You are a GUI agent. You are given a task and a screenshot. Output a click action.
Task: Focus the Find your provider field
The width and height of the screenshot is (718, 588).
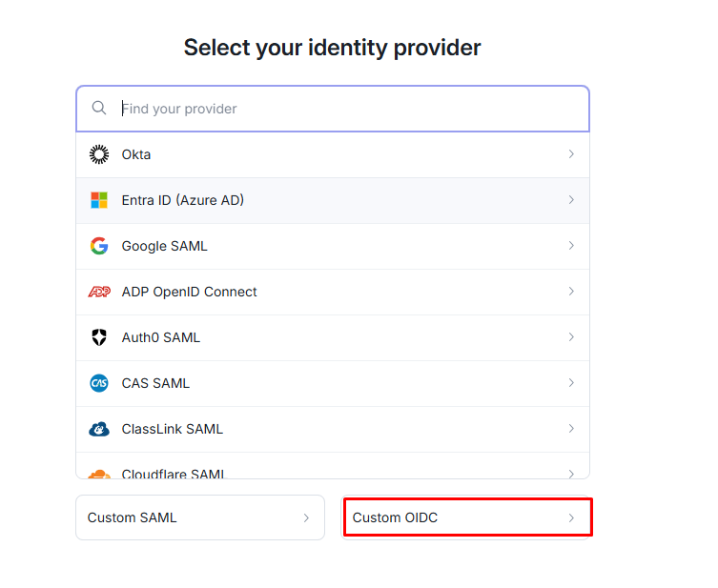[343, 109]
